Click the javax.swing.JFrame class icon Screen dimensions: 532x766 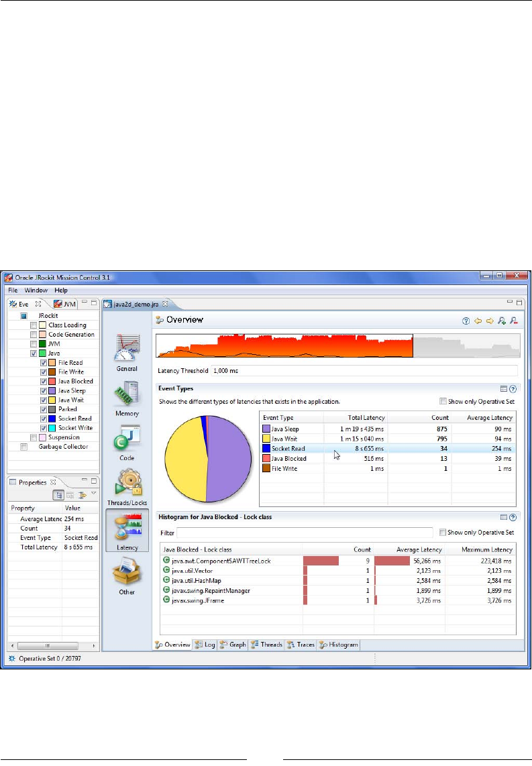[x=166, y=600]
